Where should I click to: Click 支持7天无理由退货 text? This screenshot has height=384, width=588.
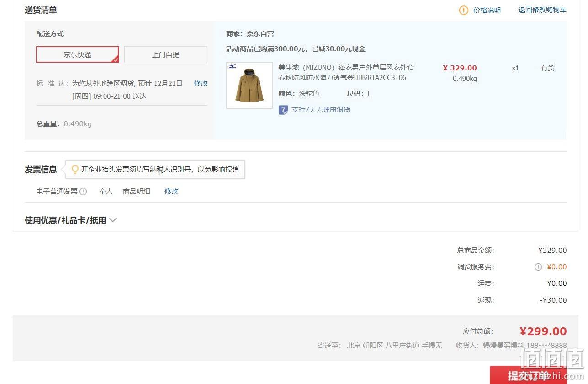[321, 110]
